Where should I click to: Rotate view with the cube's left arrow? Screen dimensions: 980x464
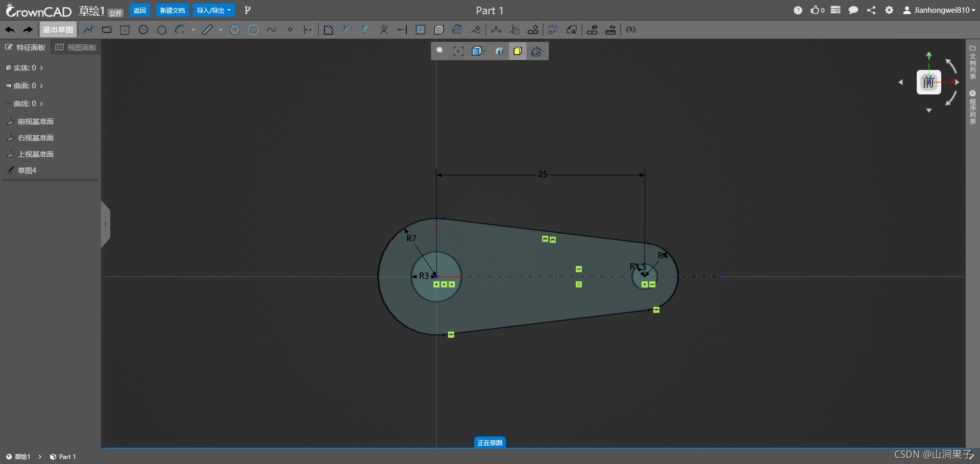click(x=901, y=82)
